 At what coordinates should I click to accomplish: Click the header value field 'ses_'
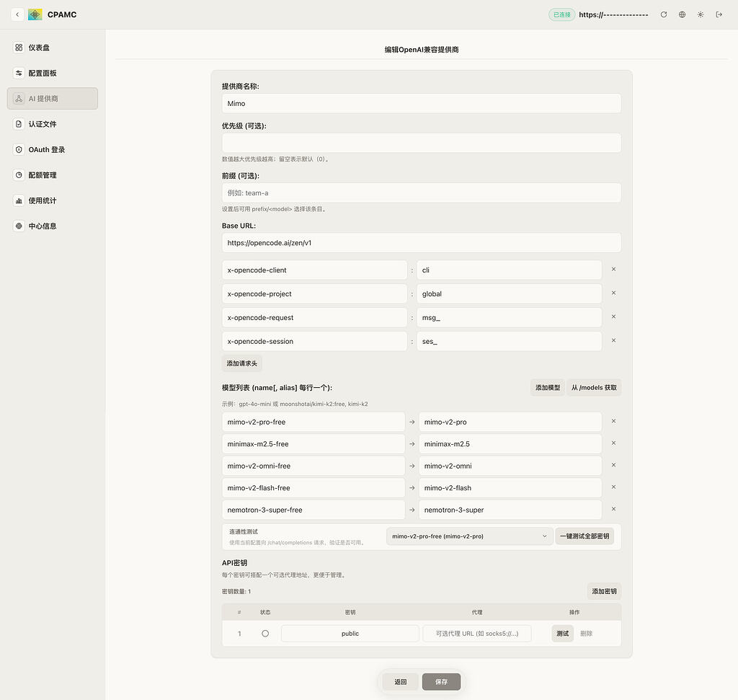click(510, 341)
